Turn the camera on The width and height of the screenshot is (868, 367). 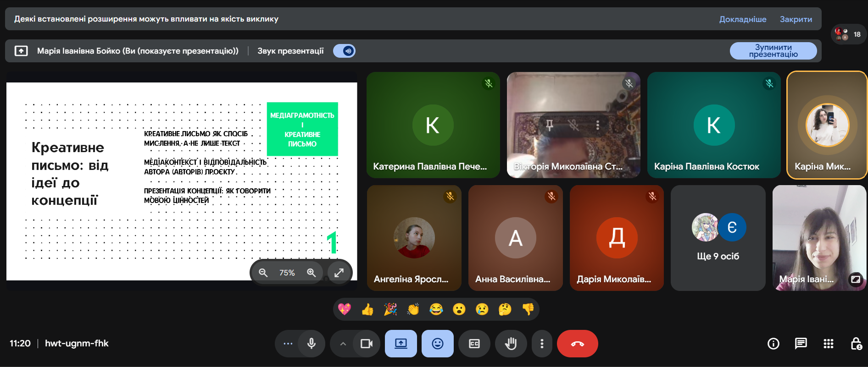tap(366, 344)
